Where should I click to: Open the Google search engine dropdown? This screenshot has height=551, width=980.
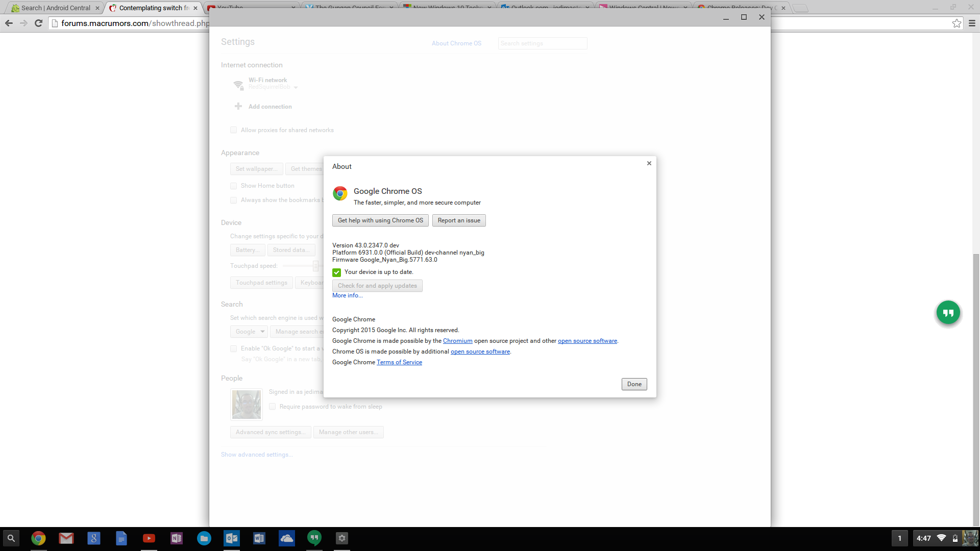249,332
